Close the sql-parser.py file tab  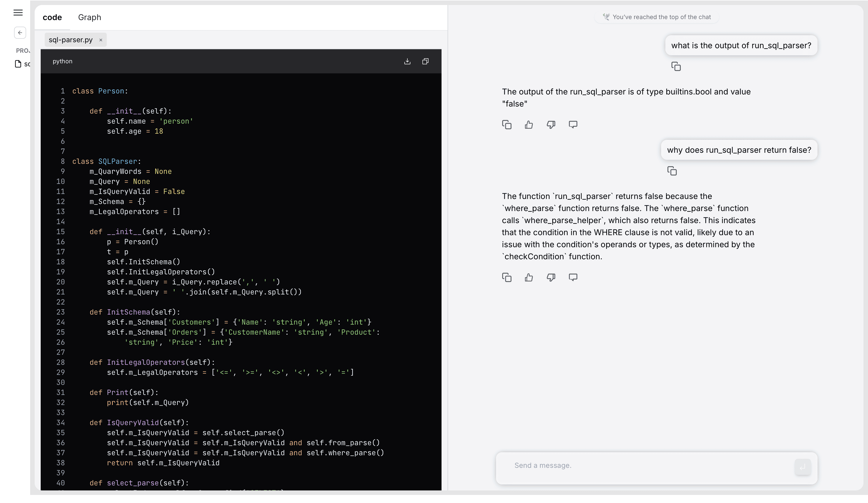100,40
